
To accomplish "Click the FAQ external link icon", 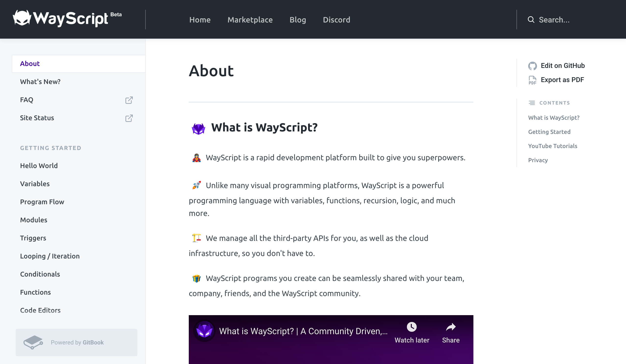I will click(129, 100).
